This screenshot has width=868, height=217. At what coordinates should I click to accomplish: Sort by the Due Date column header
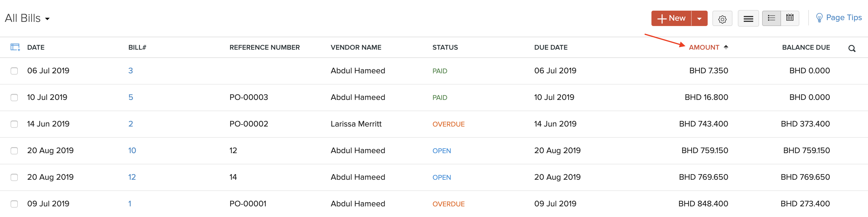(x=551, y=48)
